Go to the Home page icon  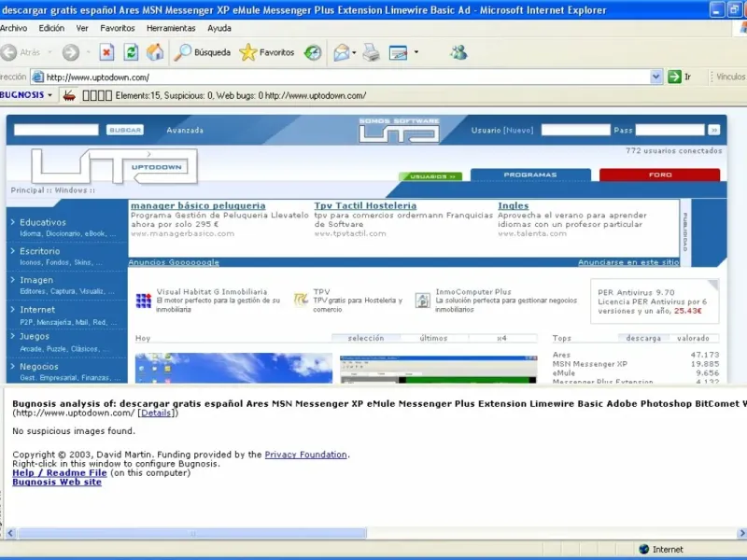(x=155, y=52)
